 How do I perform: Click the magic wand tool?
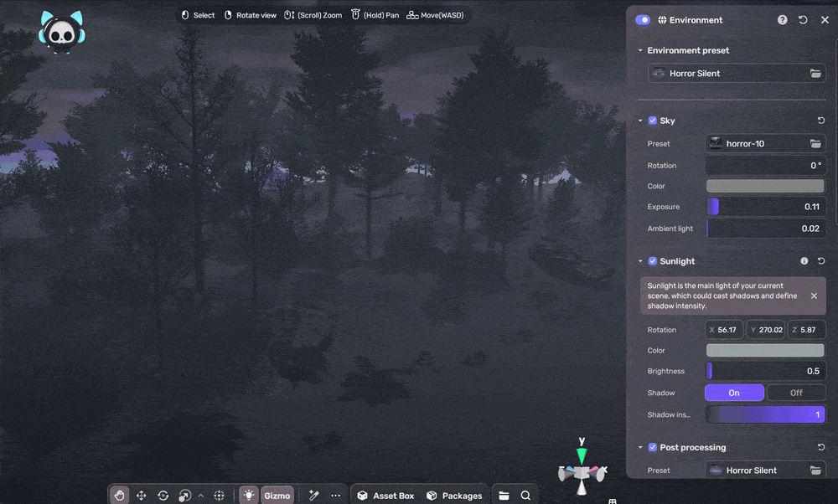314,496
